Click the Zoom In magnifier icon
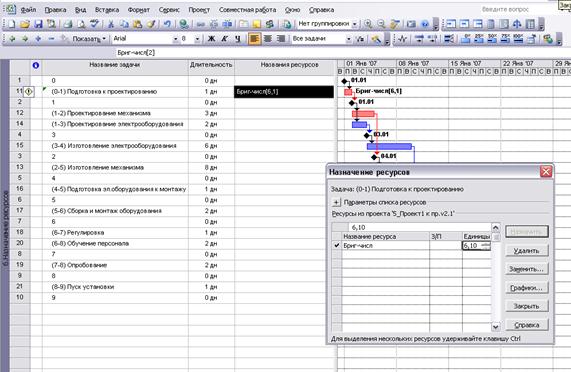 click(x=368, y=24)
